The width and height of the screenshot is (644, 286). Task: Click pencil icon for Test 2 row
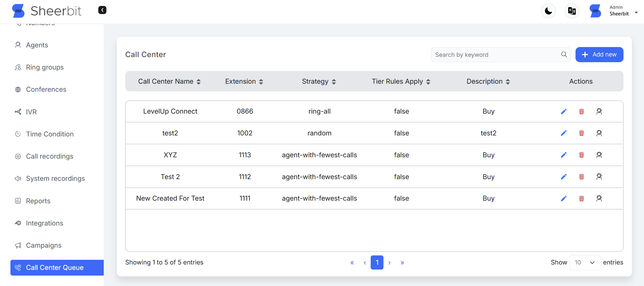[563, 177]
